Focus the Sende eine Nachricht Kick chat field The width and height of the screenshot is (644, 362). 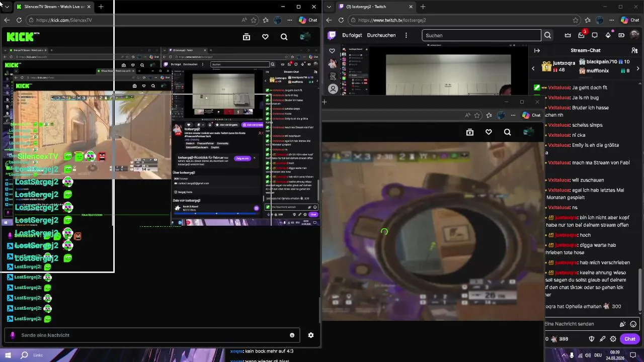pyautogui.click(x=151, y=335)
